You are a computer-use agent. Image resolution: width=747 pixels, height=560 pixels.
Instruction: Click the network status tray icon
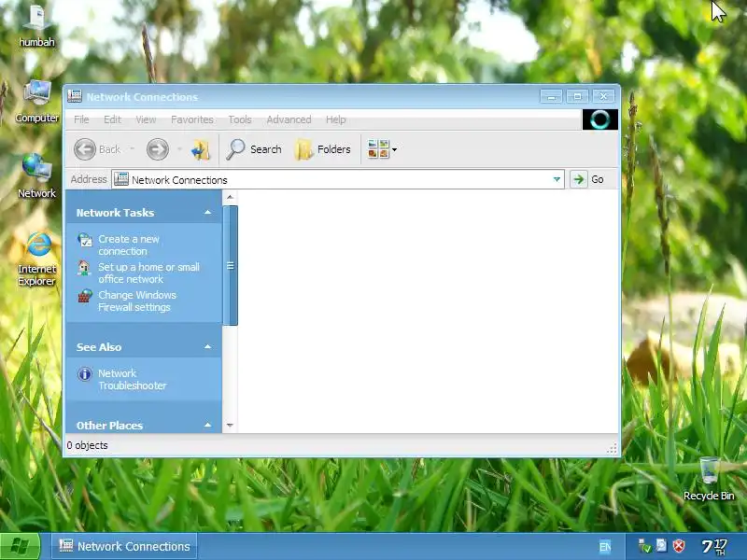click(x=644, y=546)
